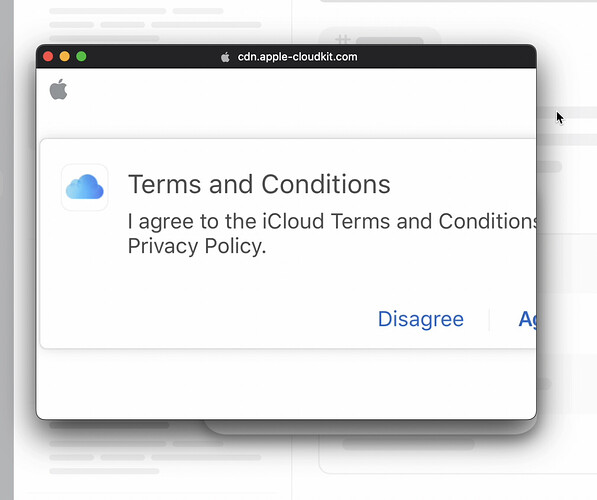This screenshot has width=597, height=500.
Task: Click the divider between Disagree and Agree
Action: click(x=489, y=320)
